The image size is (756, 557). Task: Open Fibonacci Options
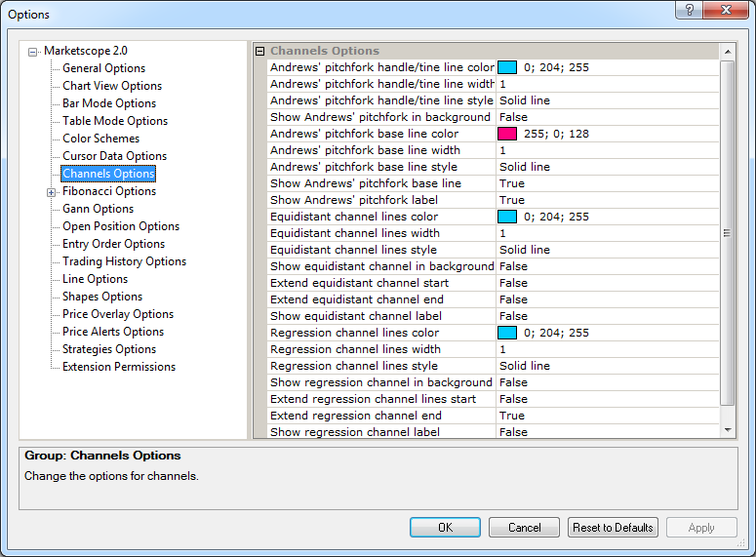coord(109,191)
